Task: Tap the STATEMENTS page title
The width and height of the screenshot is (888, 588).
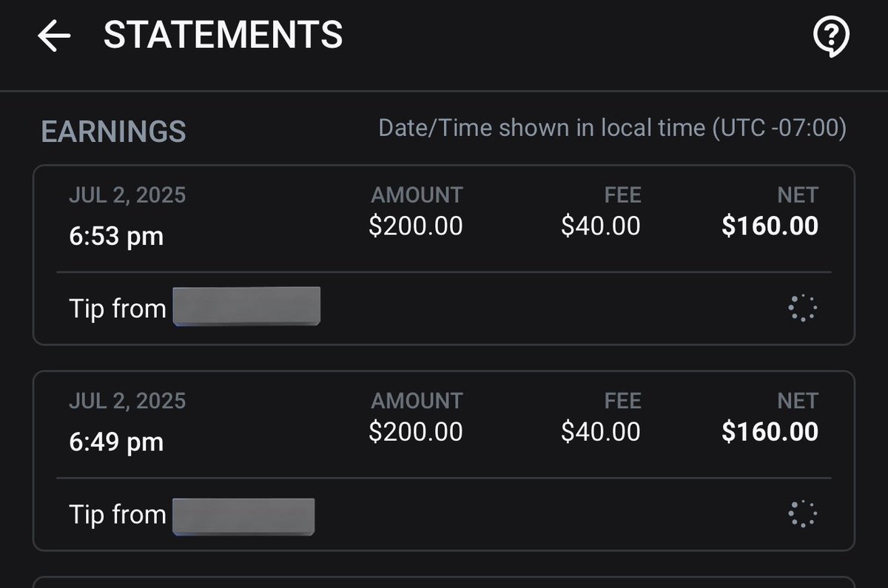Action: [223, 35]
